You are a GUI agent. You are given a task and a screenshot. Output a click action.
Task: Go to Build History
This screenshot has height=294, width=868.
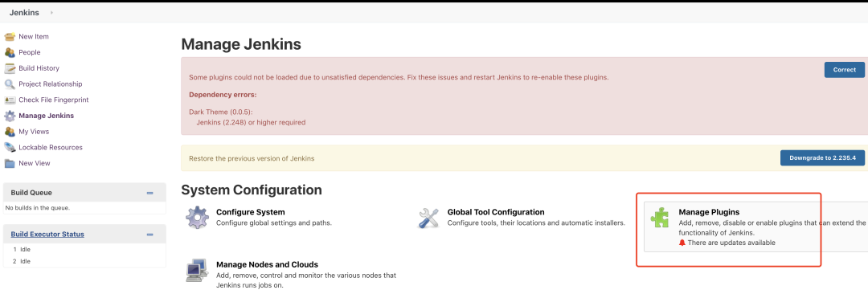(x=39, y=68)
